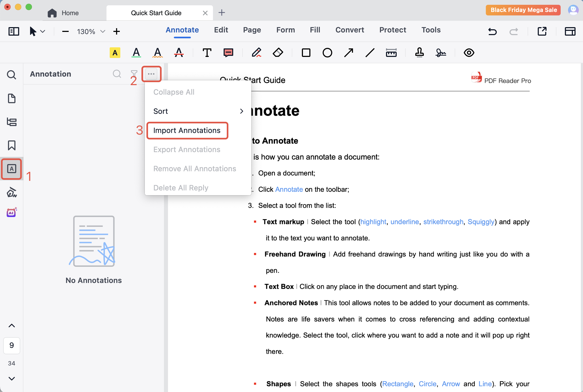Open the AI assistant sidebar icon

pos(12,213)
